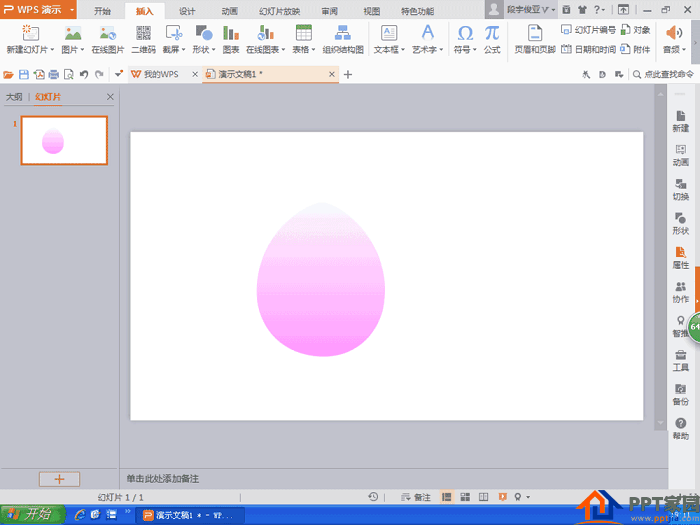Switch to the Animation (动画) ribbon tab

pyautogui.click(x=229, y=11)
